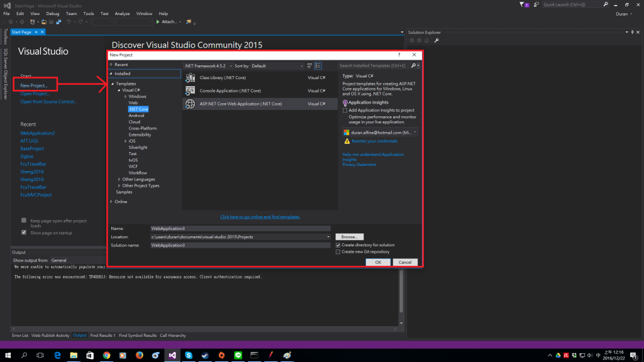Check Create new Git repository
The image size is (644, 362).
tap(338, 252)
